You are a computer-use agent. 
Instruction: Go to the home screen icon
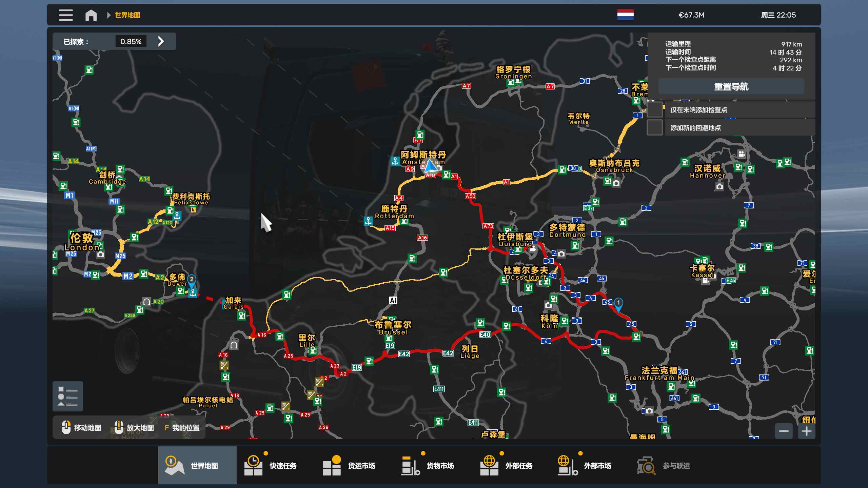(x=91, y=15)
